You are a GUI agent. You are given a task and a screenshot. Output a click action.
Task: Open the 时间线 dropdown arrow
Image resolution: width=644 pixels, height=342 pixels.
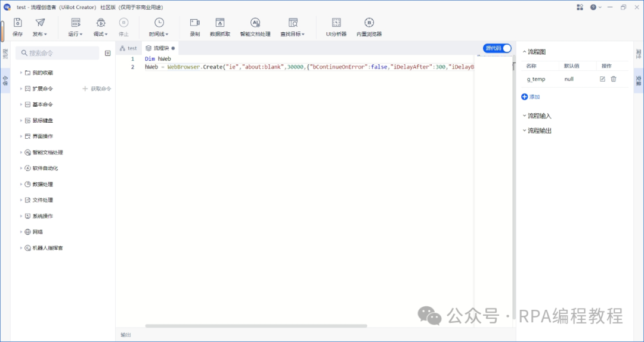[167, 35]
